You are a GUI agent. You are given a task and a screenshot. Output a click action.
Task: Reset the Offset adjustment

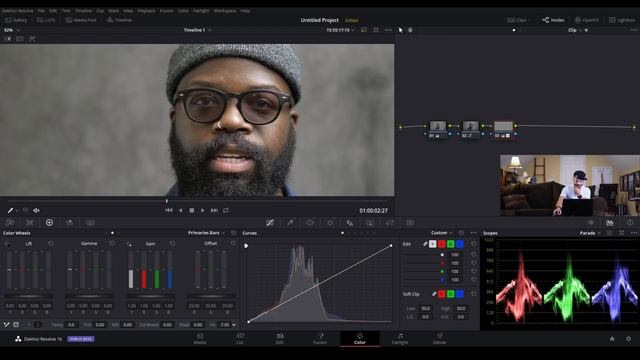coord(233,243)
